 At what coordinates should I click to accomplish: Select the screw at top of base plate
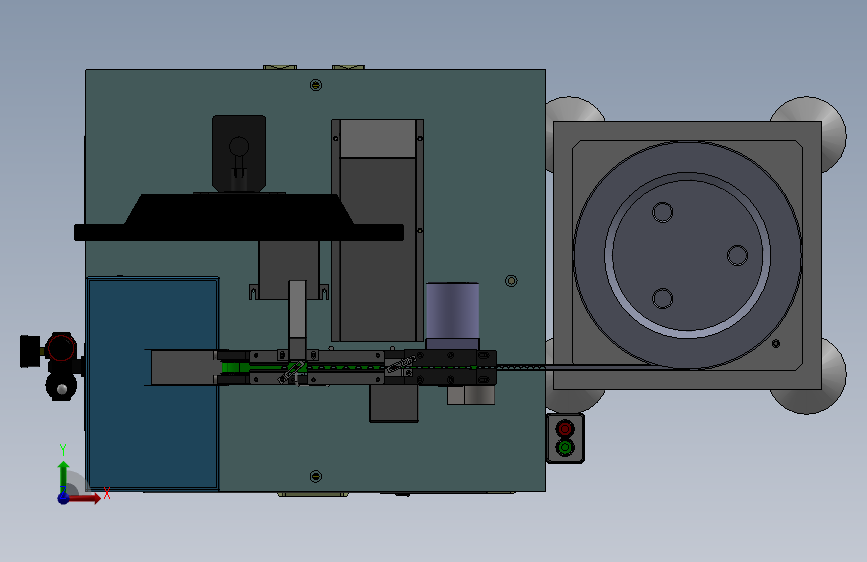316,85
